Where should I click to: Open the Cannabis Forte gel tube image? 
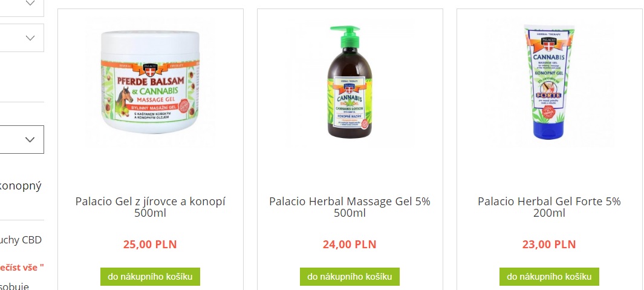549,82
